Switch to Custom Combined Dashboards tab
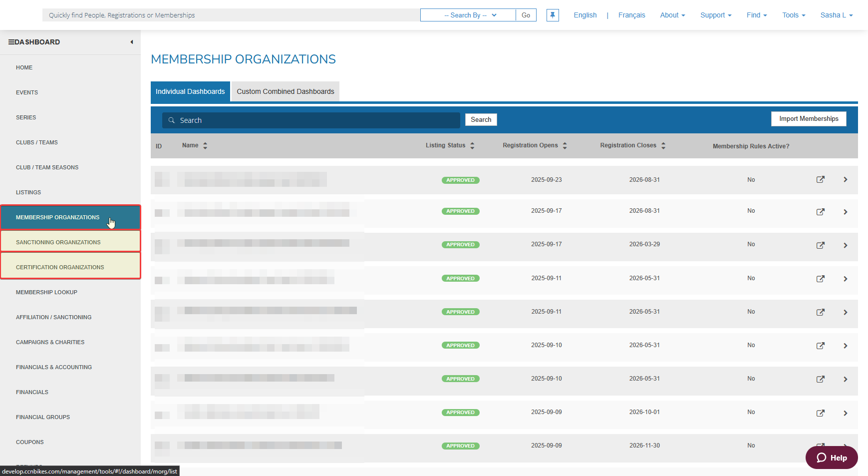 (285, 91)
